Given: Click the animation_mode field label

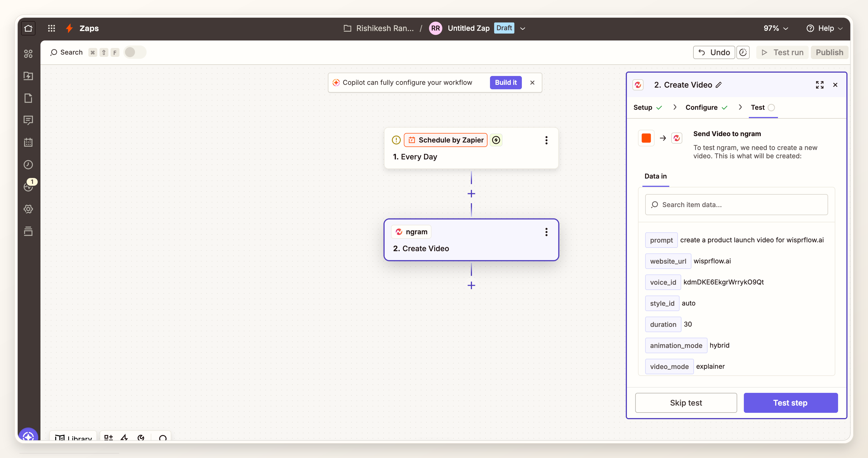Looking at the screenshot, I should 676,345.
